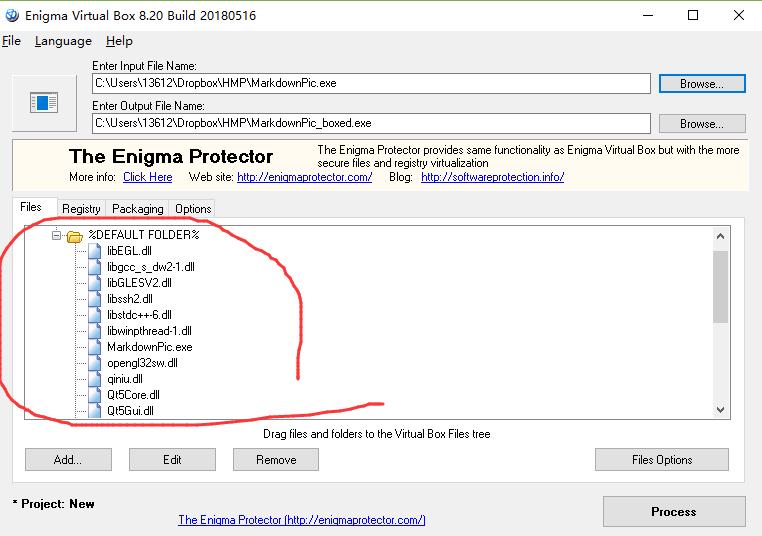The height and width of the screenshot is (536, 762).
Task: Click the file icon beside libssh2.dll
Action: click(x=95, y=299)
